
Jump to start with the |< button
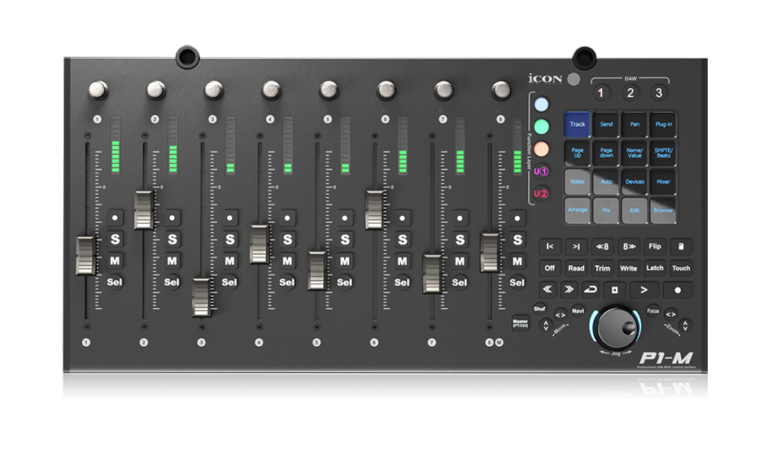point(550,247)
